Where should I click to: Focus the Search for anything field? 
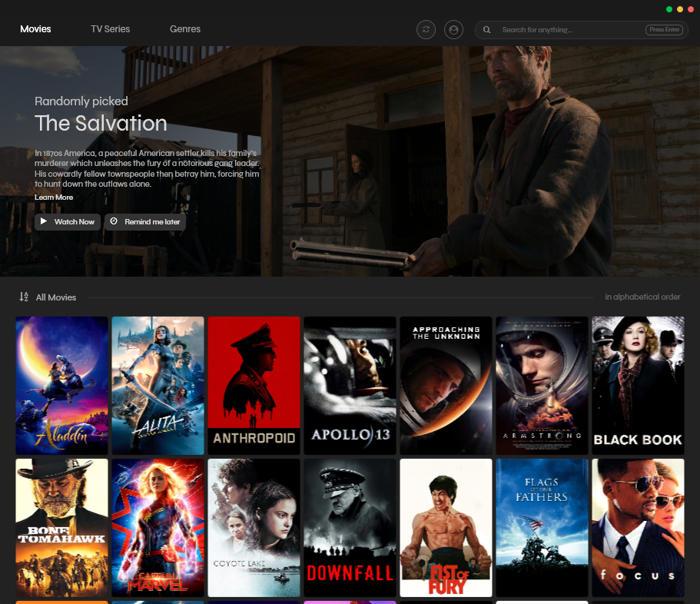pyautogui.click(x=581, y=29)
